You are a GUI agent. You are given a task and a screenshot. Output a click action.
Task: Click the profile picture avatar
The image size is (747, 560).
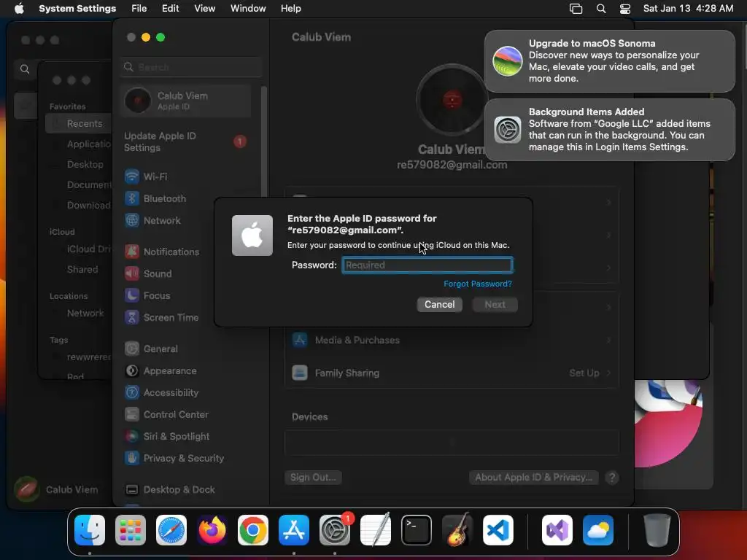[452, 100]
